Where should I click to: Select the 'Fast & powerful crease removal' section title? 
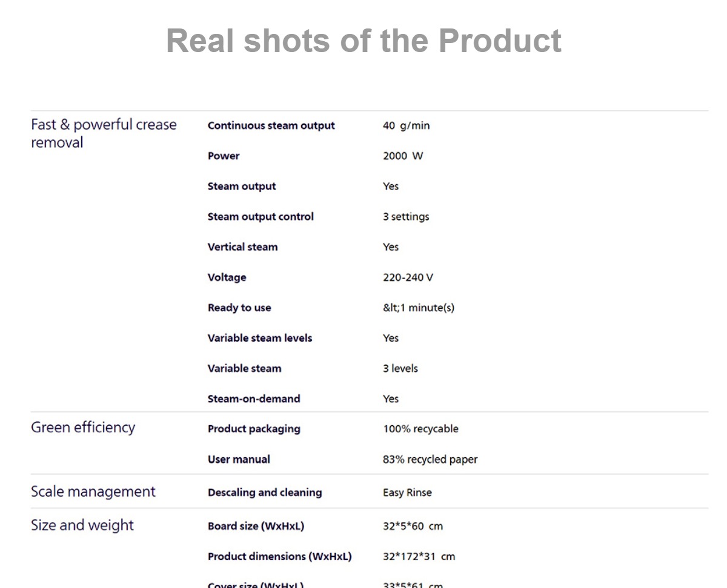pyautogui.click(x=104, y=133)
